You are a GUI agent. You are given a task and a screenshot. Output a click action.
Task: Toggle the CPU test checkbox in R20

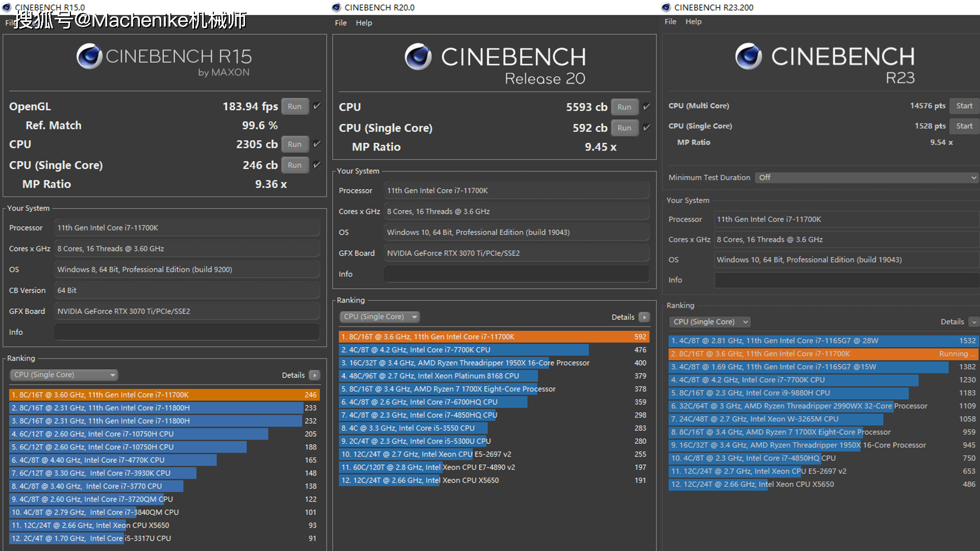coord(647,107)
